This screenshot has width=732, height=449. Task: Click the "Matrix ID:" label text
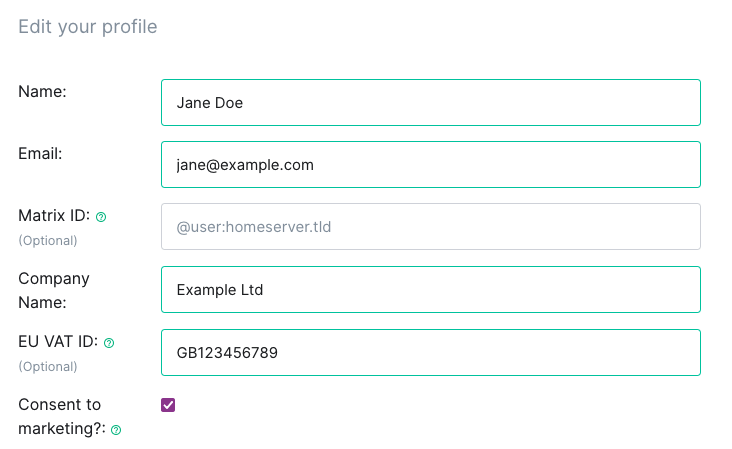click(54, 216)
